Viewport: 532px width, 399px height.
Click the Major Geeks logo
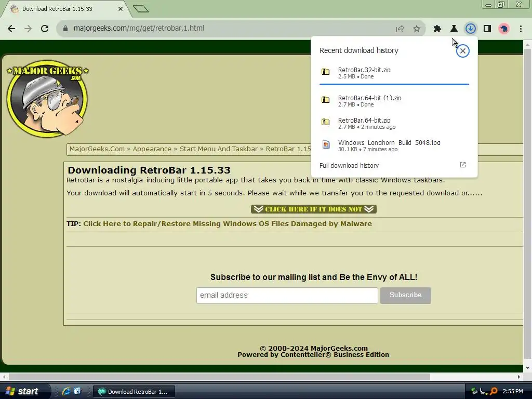47,98
